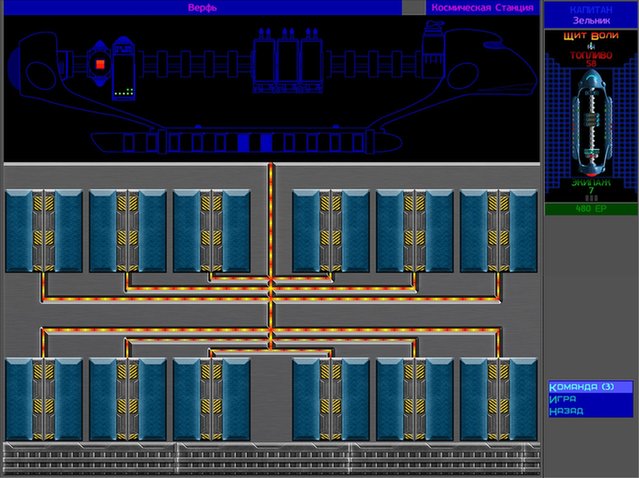The height and width of the screenshot is (478, 639).
Task: Select the crew pod with green dots
Action: point(123,68)
